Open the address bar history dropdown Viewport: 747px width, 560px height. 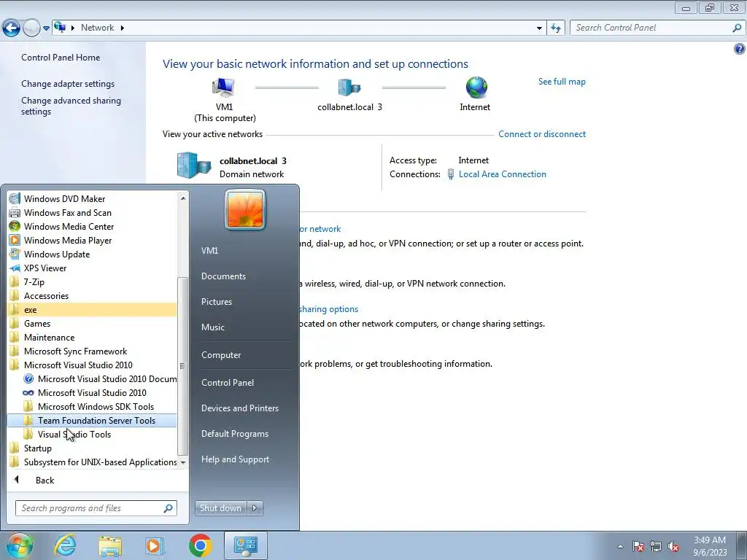(539, 28)
